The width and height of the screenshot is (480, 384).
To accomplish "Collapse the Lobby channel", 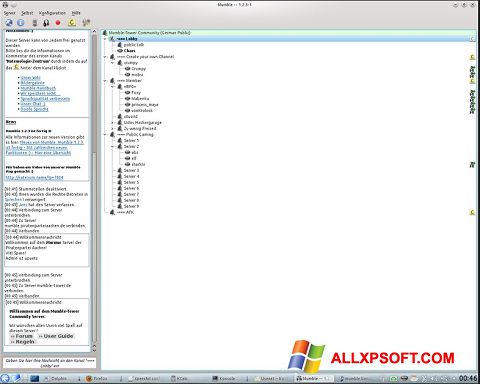I will tap(105, 39).
